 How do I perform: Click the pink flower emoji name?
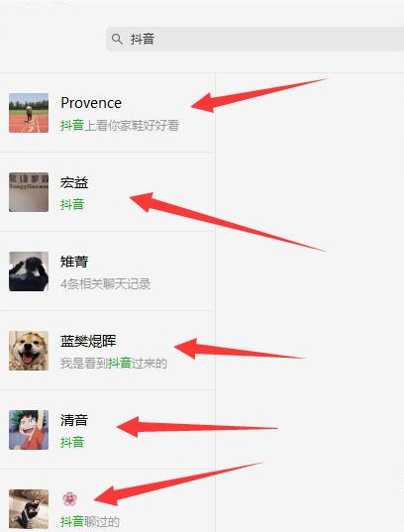(x=69, y=499)
